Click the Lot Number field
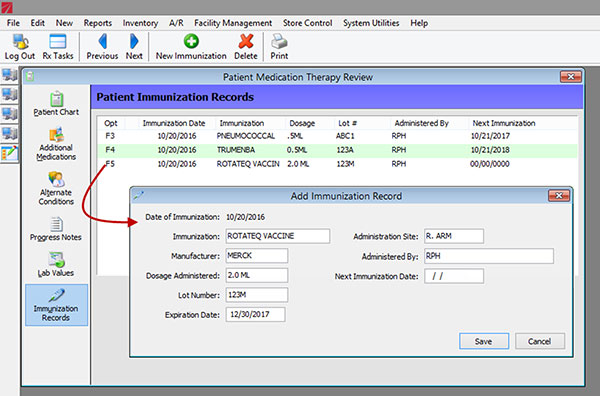The width and height of the screenshot is (600, 396). [x=256, y=295]
